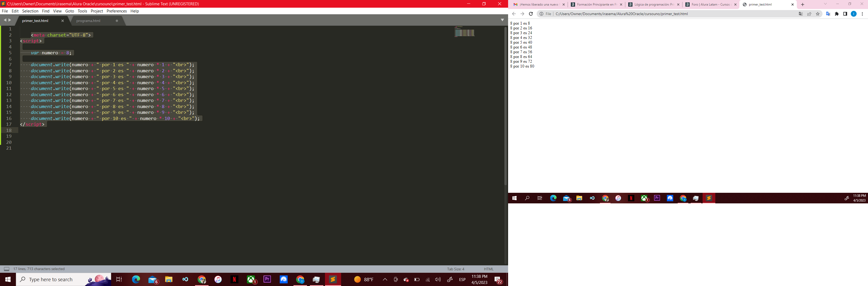Open the Selection menu in Sublime Text

[30, 11]
